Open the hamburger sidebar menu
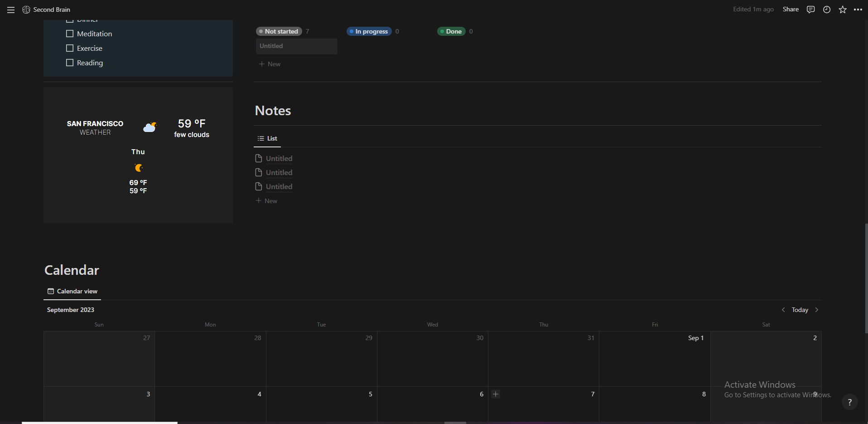 pos(11,10)
